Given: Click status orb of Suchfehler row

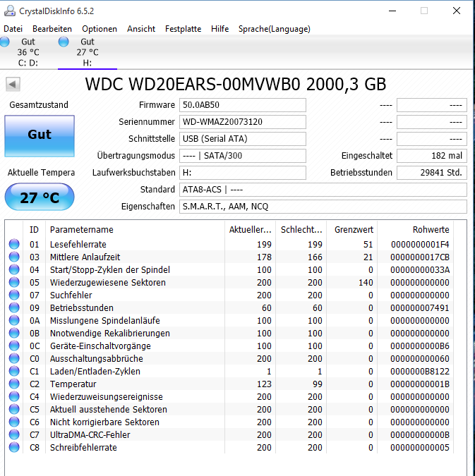Looking at the screenshot, I should coord(14,295).
